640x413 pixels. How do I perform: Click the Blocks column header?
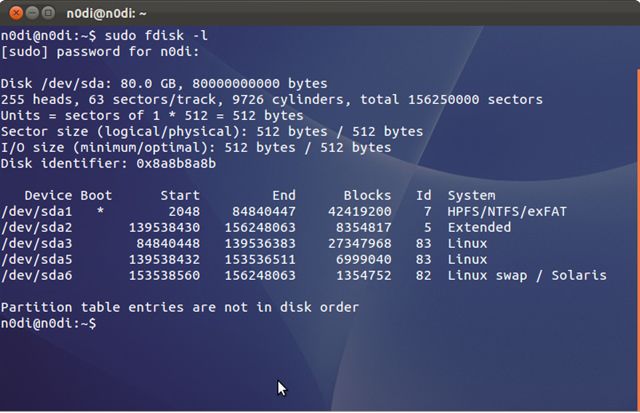click(367, 195)
